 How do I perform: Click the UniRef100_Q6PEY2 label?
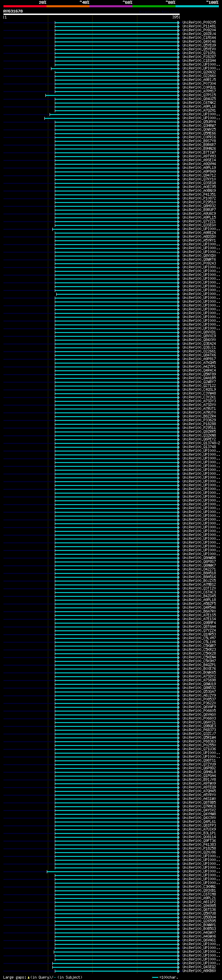(x=199, y=439)
